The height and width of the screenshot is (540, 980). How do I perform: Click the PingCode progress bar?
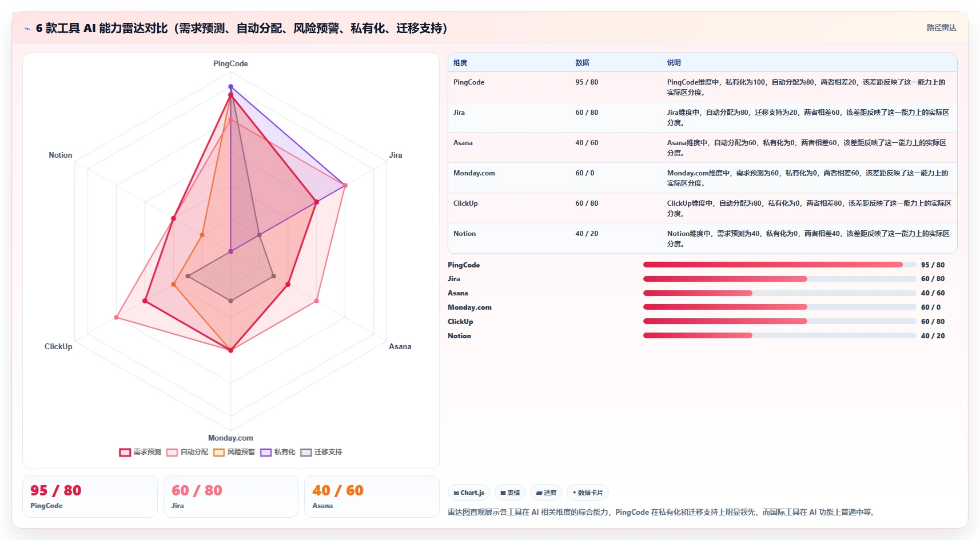pyautogui.click(x=780, y=265)
